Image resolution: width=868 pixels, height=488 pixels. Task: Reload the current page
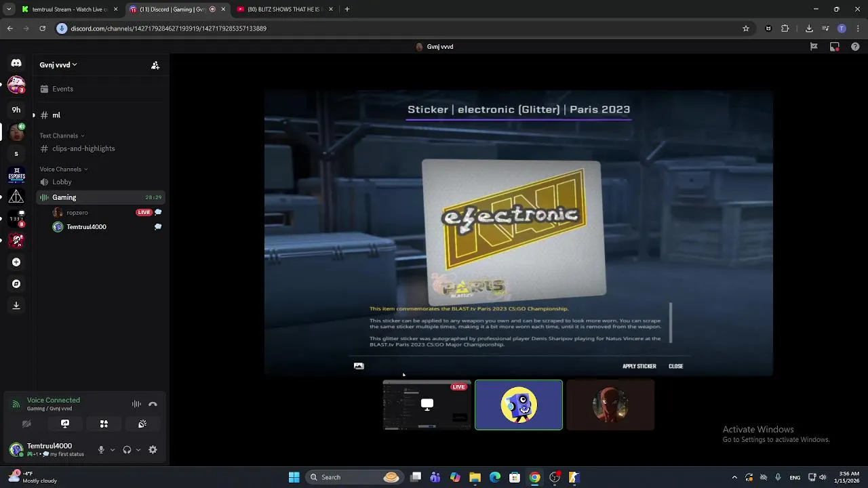click(x=42, y=28)
